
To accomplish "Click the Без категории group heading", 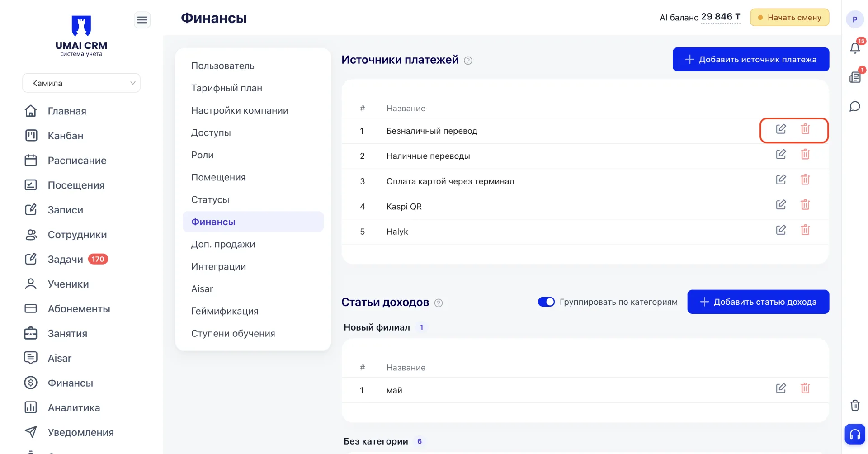I will pos(376,441).
